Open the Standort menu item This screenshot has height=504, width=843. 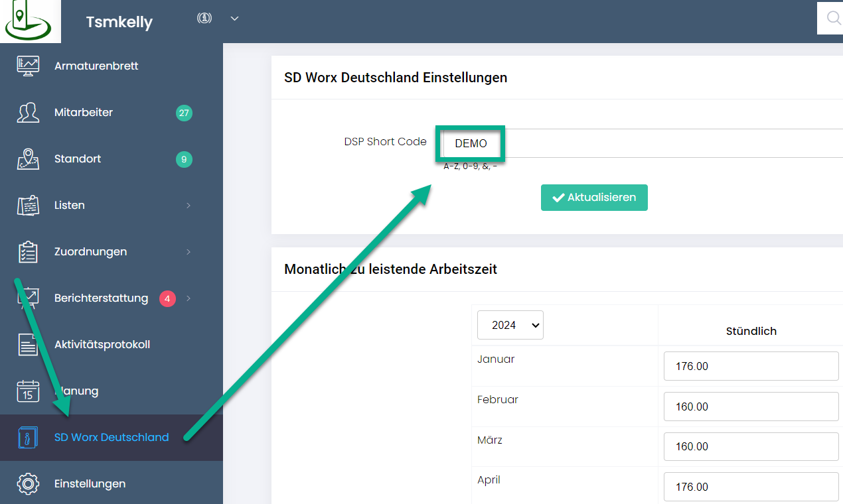click(112, 159)
